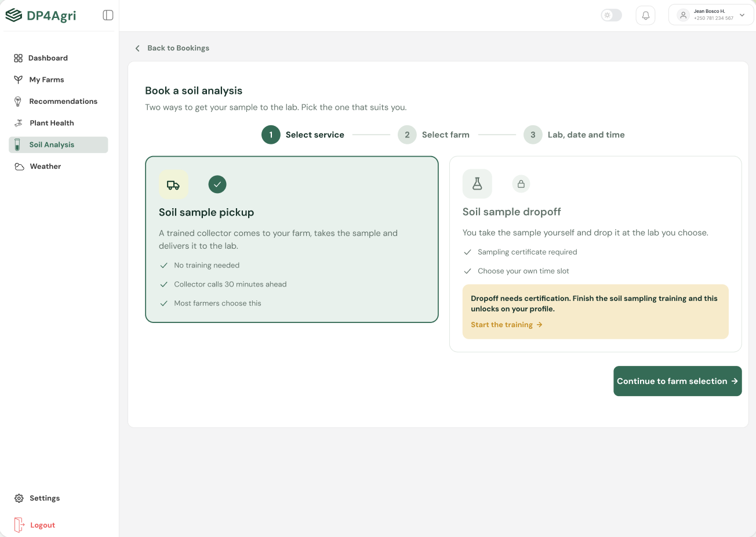Choose the Soil sample pickup card

[292, 240]
